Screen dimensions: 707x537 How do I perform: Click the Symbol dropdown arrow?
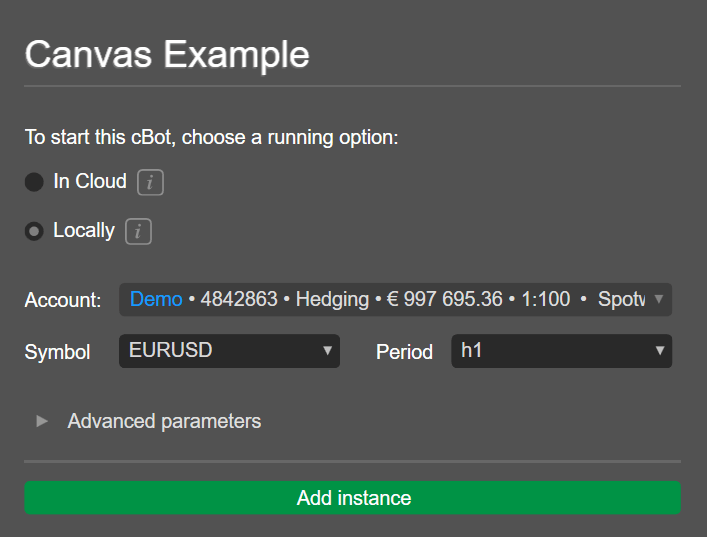[x=327, y=350]
